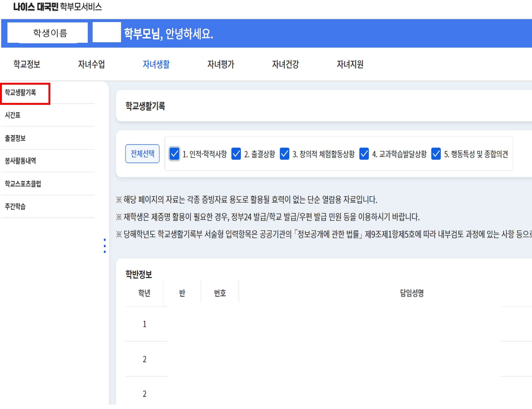532x409 pixels.
Task: Click the 학생이름 box in the banner
Action: click(47, 33)
